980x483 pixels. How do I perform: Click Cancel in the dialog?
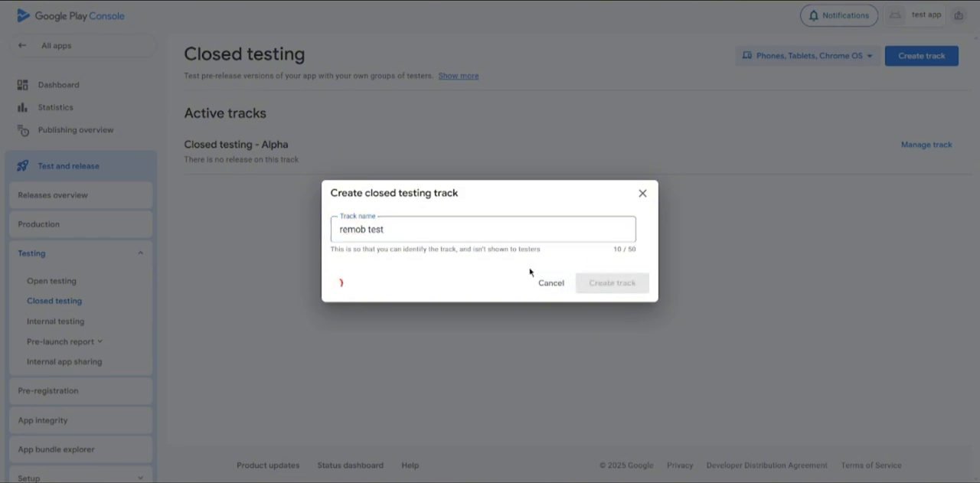point(551,283)
